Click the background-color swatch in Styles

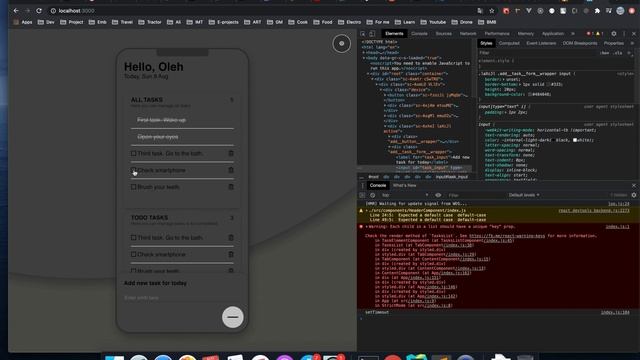pos(530,94)
